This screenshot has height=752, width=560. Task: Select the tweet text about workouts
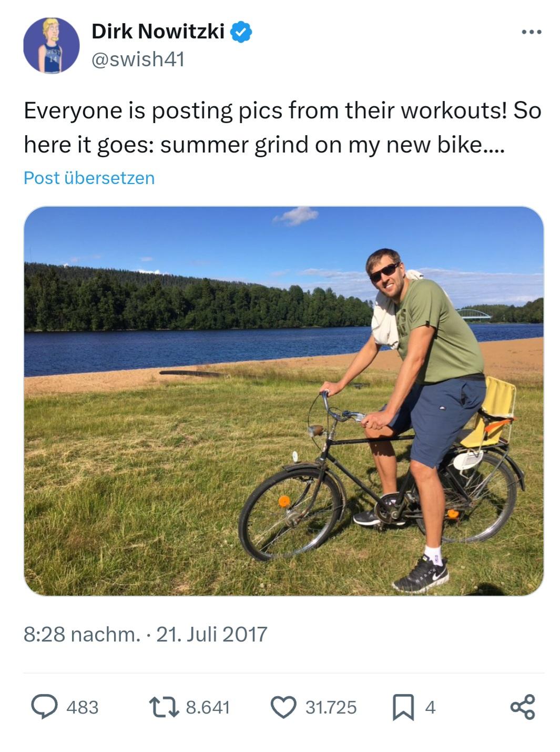(x=282, y=128)
